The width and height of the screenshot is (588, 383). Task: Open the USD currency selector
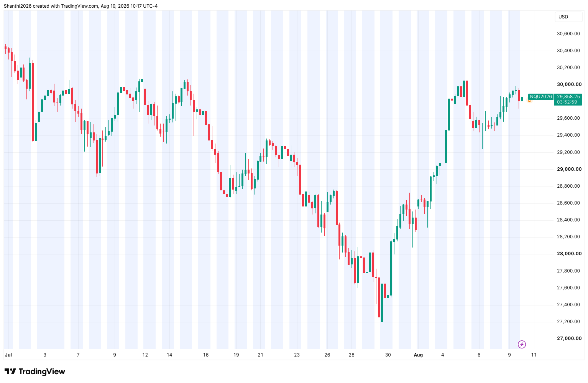[x=569, y=17]
